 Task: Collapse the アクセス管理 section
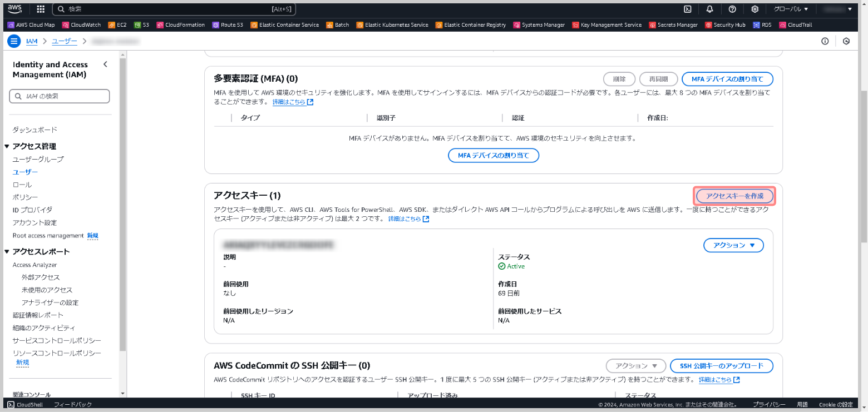point(7,146)
